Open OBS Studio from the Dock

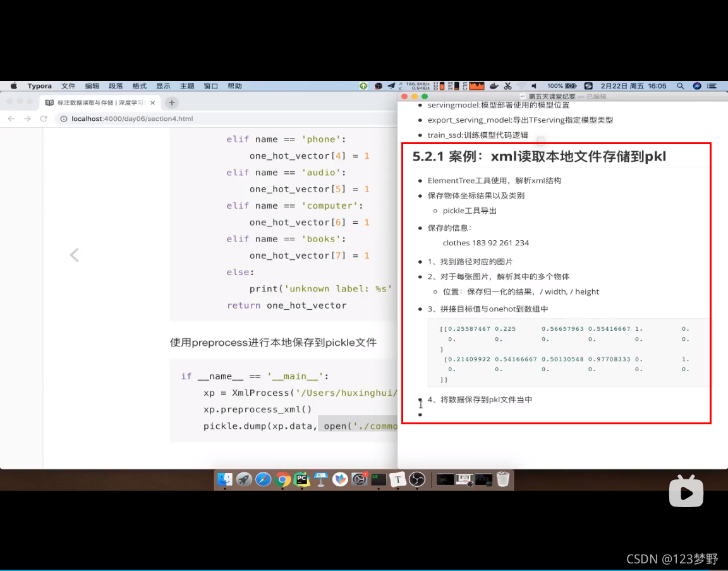(x=417, y=479)
